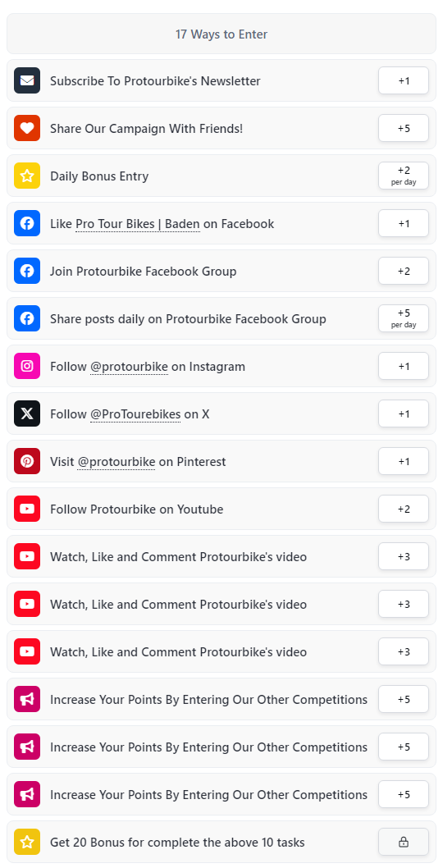Open the Pro Tour Bikes | Baden link
Image resolution: width=443 pixels, height=868 pixels.
[x=138, y=224]
